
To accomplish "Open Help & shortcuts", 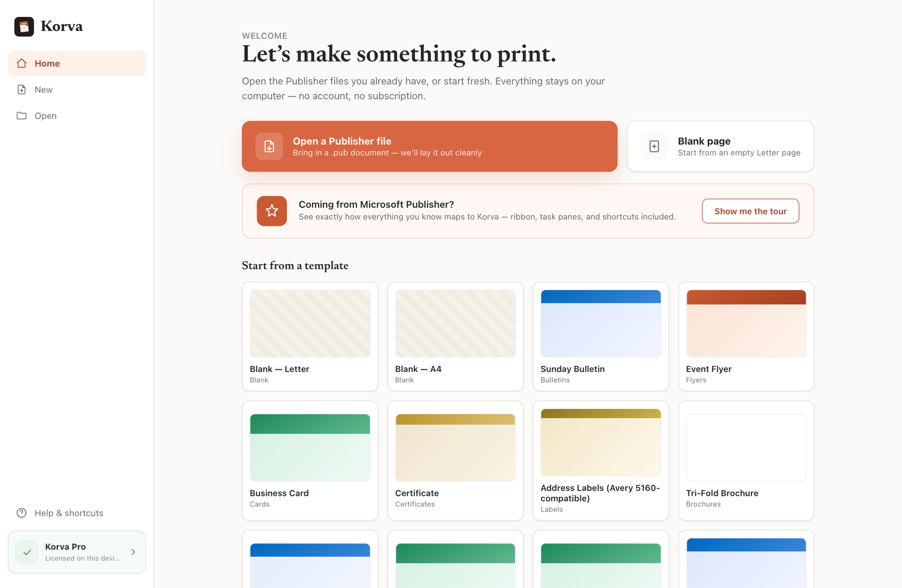I will 77,513.
